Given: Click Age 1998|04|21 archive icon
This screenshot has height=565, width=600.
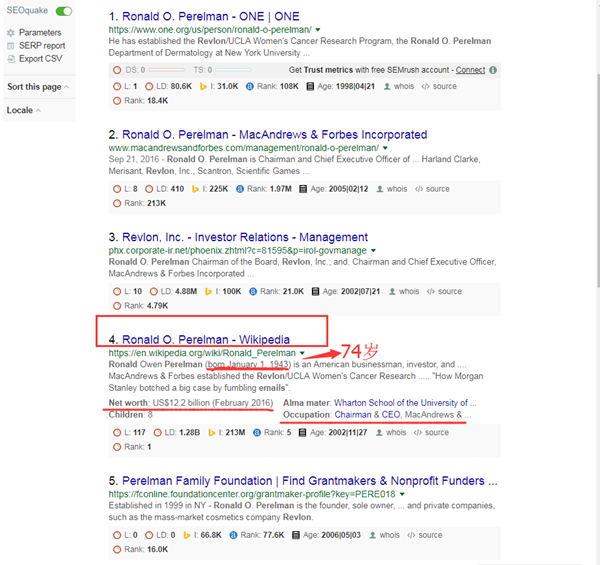Looking at the screenshot, I should pos(310,86).
